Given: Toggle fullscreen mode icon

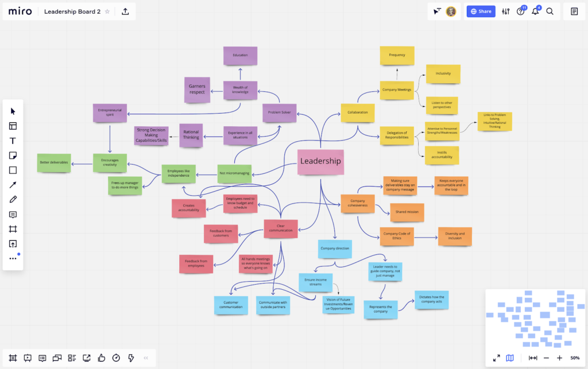Looking at the screenshot, I should (497, 358).
